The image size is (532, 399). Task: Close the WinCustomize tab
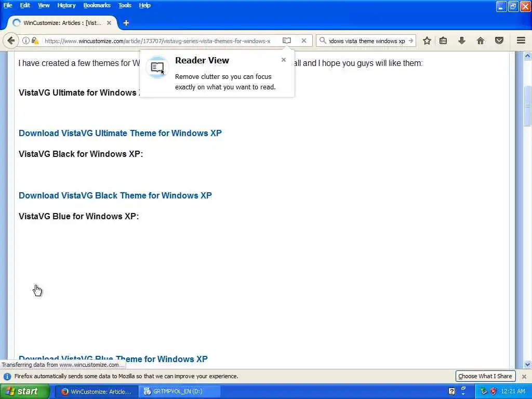(x=109, y=23)
